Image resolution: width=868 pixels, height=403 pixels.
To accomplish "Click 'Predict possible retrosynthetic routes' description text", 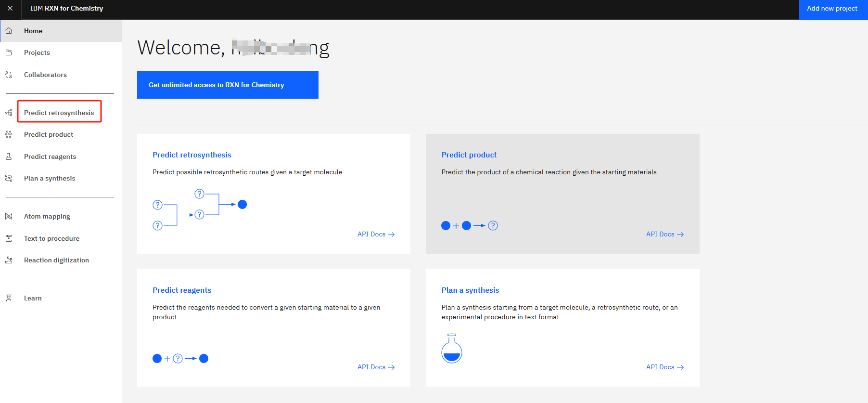I will pos(247,172).
